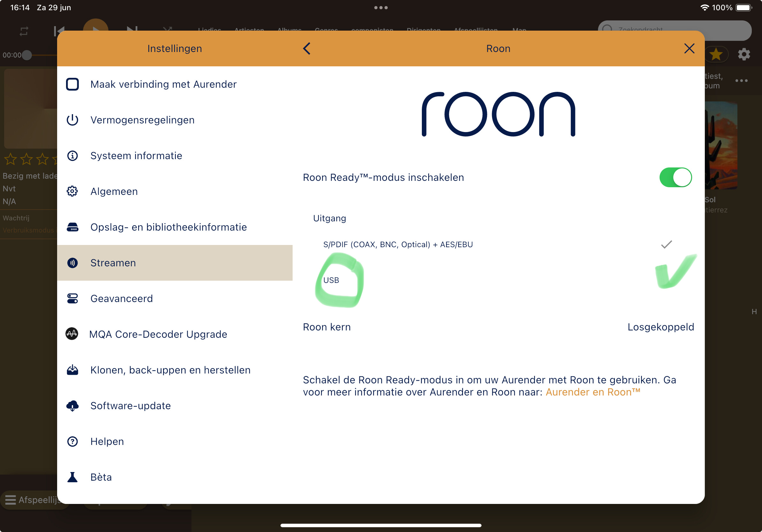Click the playback progress slider knob
The width and height of the screenshot is (762, 532).
tap(27, 55)
